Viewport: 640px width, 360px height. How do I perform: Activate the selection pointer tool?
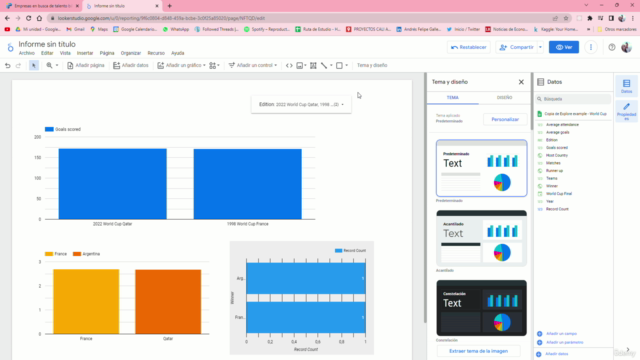point(34,65)
